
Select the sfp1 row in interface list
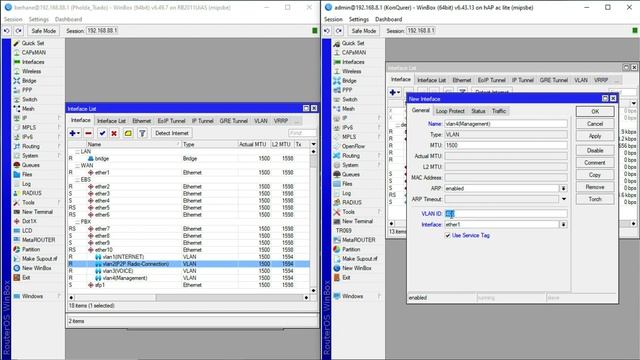point(189,285)
